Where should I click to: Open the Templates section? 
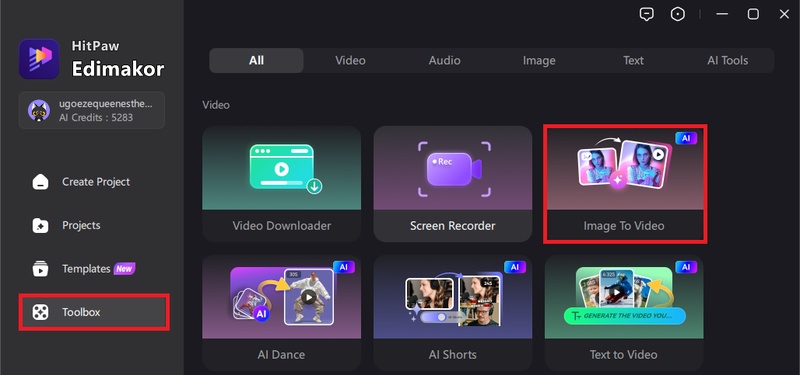pyautogui.click(x=92, y=269)
